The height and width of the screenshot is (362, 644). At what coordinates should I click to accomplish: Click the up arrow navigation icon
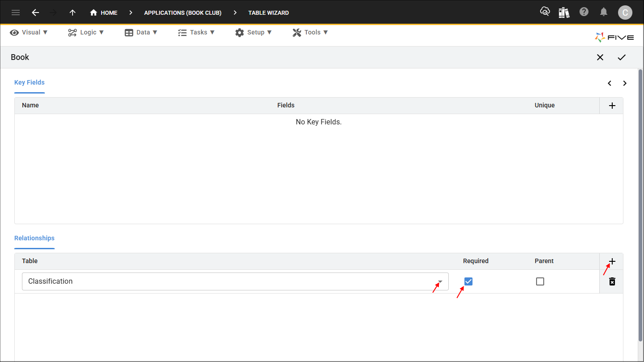click(73, 13)
